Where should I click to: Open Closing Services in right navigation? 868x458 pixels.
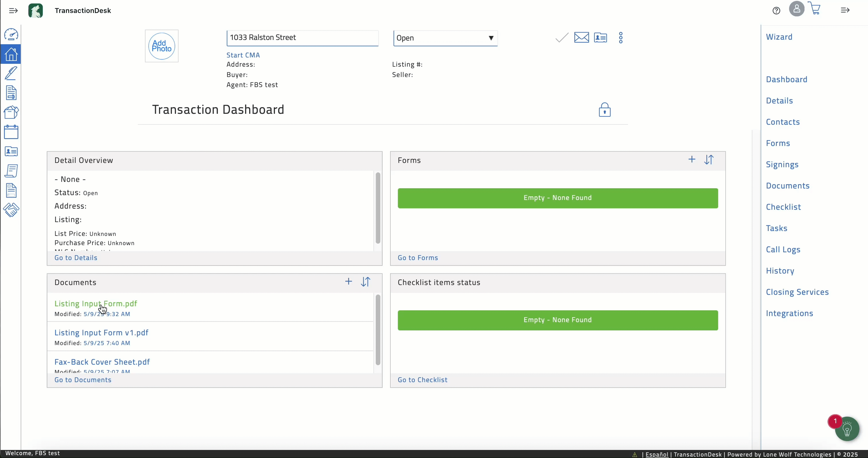click(x=797, y=292)
